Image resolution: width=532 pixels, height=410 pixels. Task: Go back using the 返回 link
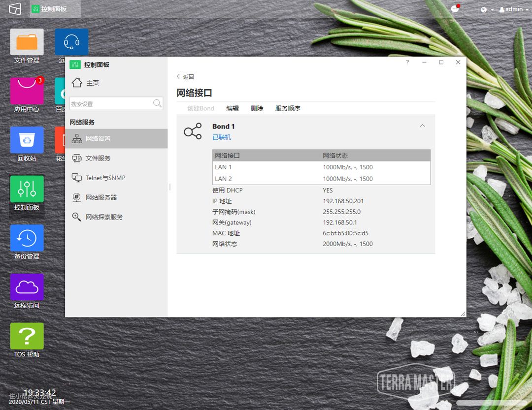pyautogui.click(x=185, y=77)
